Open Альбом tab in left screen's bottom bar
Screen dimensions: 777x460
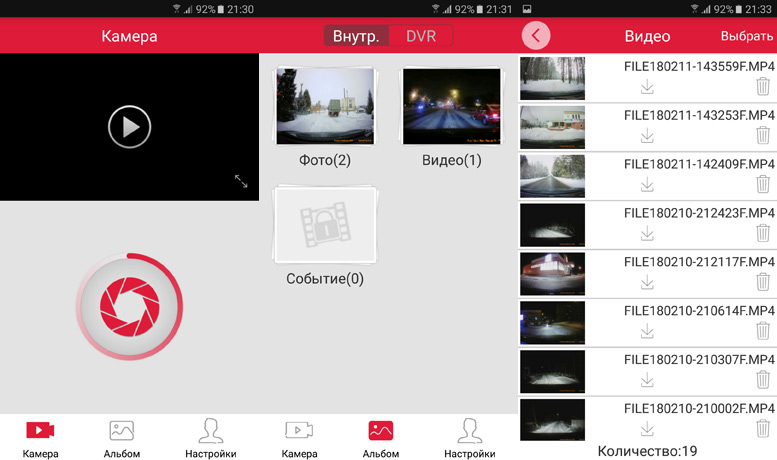click(x=121, y=439)
